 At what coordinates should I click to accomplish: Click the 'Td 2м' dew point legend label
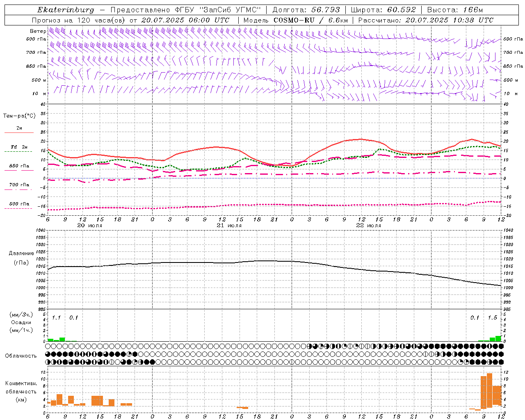click(x=19, y=147)
